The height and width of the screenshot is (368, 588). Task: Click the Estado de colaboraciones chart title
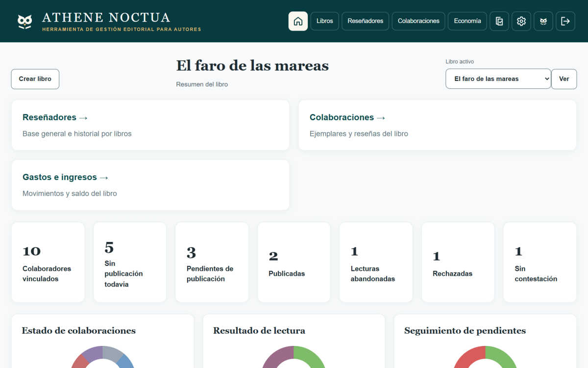pyautogui.click(x=78, y=331)
